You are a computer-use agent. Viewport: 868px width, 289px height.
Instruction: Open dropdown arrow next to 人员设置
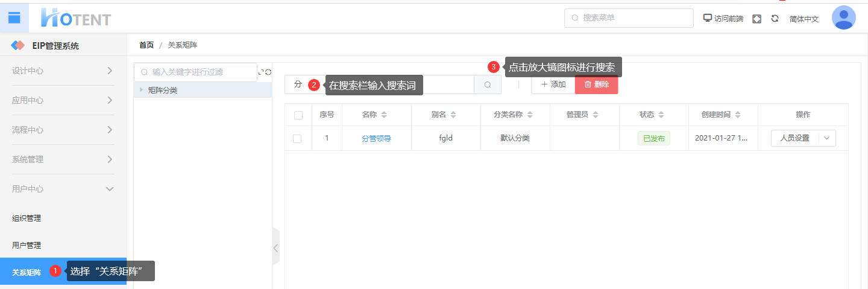click(x=826, y=138)
